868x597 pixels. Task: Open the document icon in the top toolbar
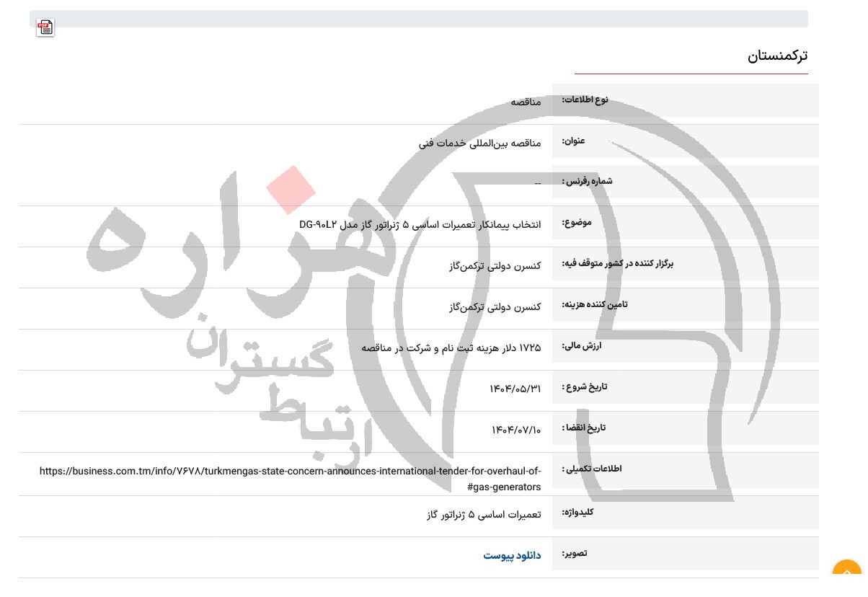click(x=45, y=27)
